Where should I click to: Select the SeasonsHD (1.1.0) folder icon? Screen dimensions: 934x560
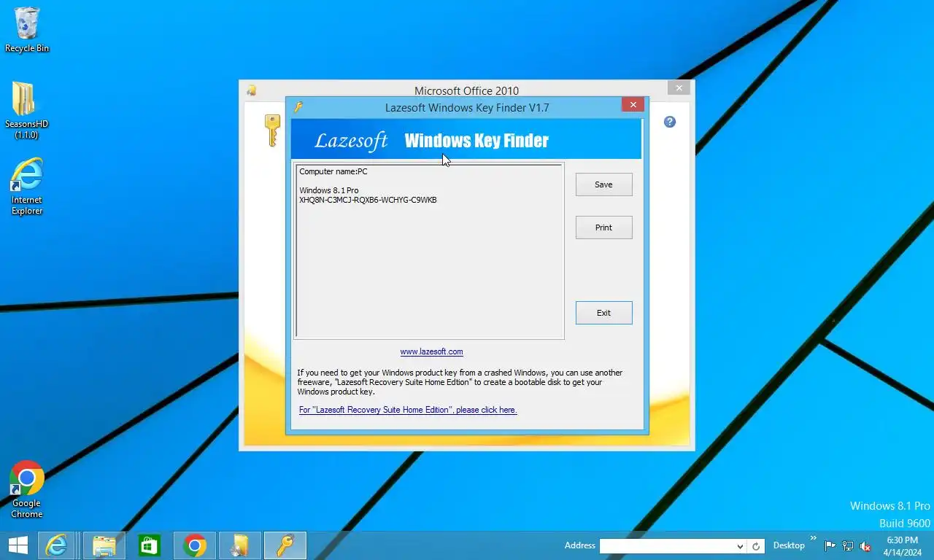coord(27,110)
